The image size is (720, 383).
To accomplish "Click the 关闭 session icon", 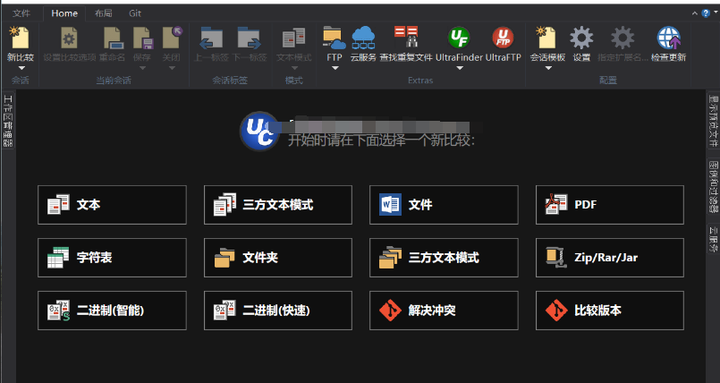I will [172, 38].
